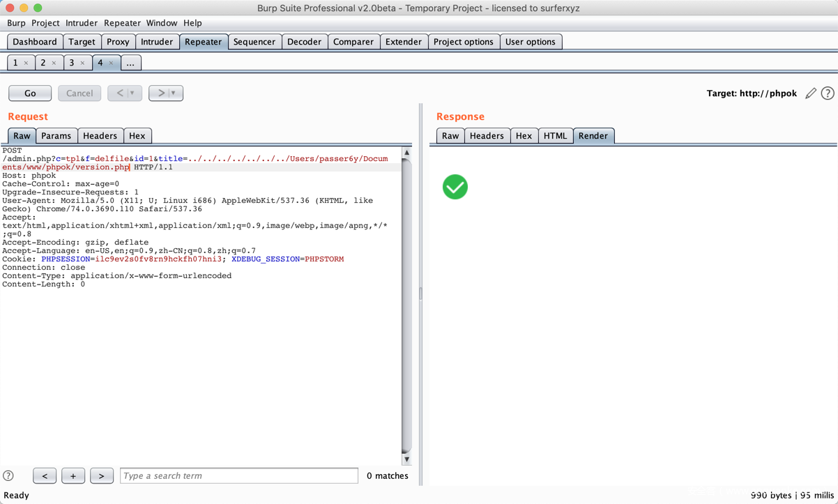Click the Go button

pyautogui.click(x=30, y=93)
